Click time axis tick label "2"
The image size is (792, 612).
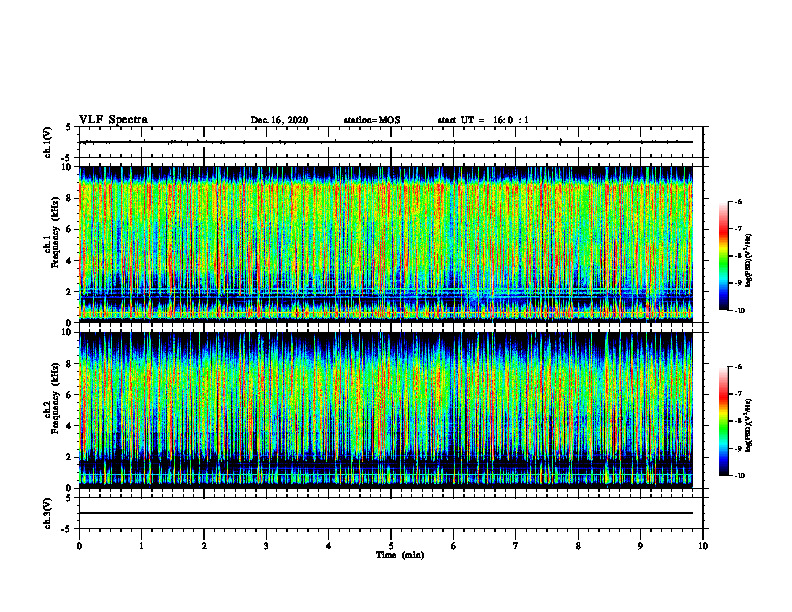pyautogui.click(x=204, y=546)
